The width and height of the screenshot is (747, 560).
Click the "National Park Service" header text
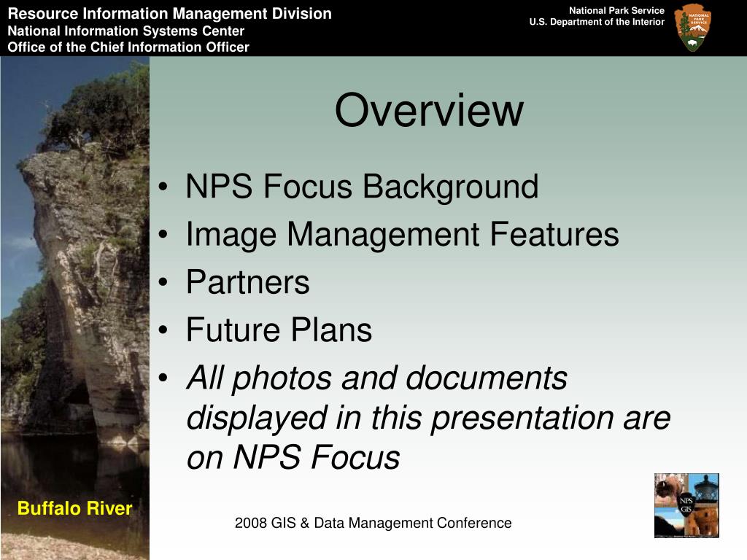616,10
